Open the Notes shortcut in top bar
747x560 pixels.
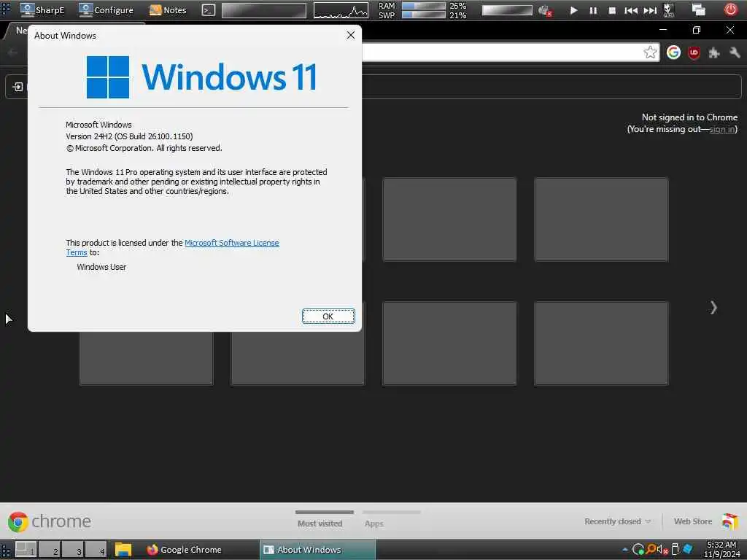click(x=168, y=9)
